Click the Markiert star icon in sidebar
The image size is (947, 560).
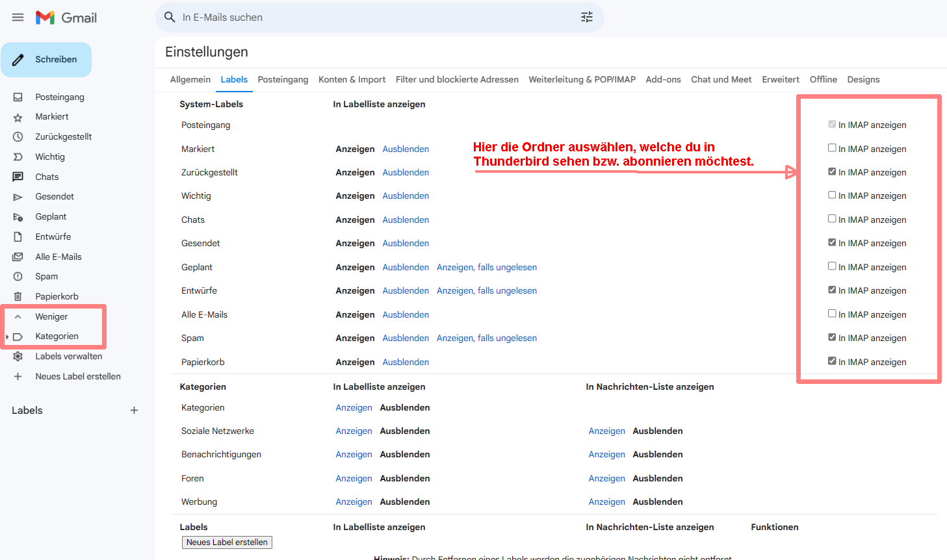point(18,117)
